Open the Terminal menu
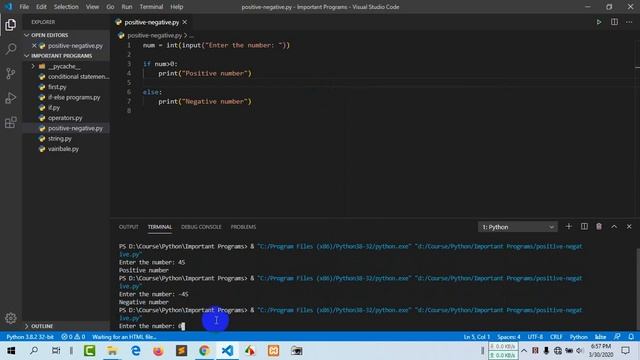This screenshot has height=360, width=640. 151,7
